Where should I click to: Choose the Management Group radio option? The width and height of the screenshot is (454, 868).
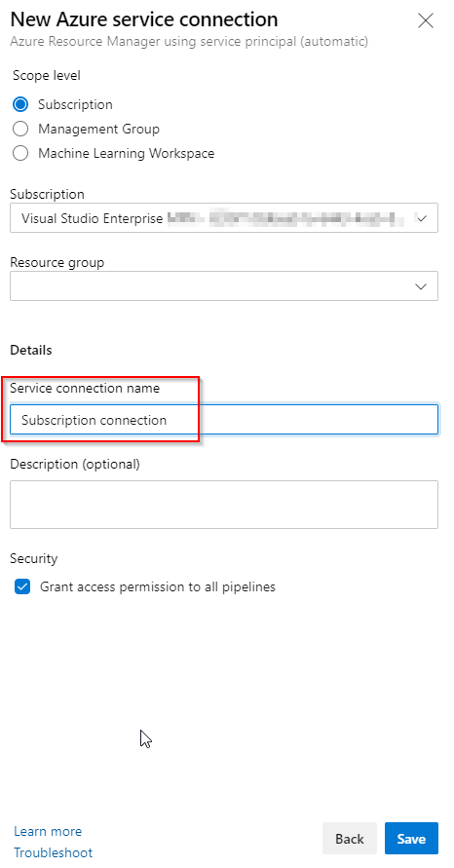(x=20, y=129)
